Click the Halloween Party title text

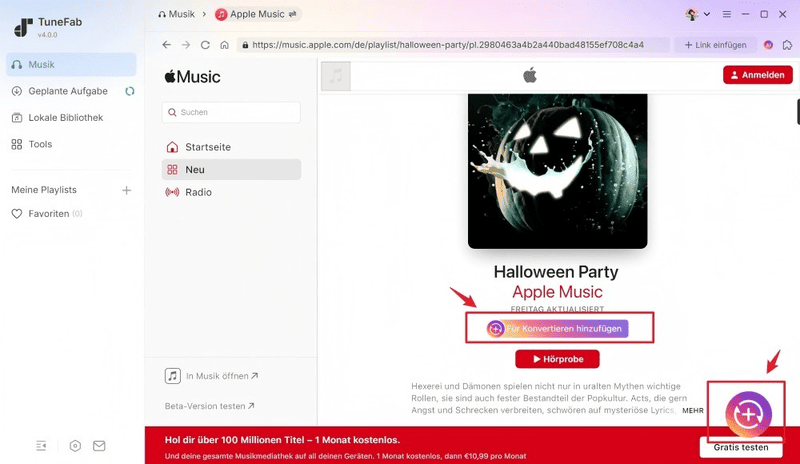[x=556, y=272]
